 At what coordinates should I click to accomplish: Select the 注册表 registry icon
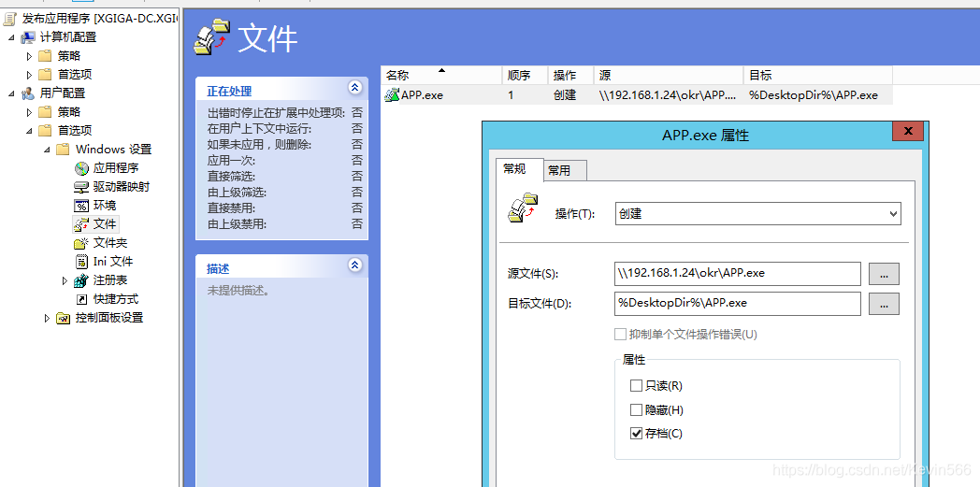82,280
